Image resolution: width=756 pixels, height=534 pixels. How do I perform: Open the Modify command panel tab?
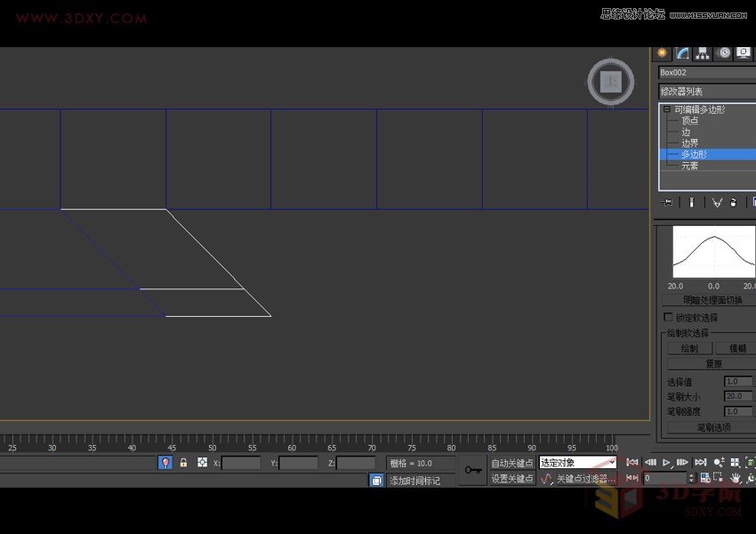[683, 53]
